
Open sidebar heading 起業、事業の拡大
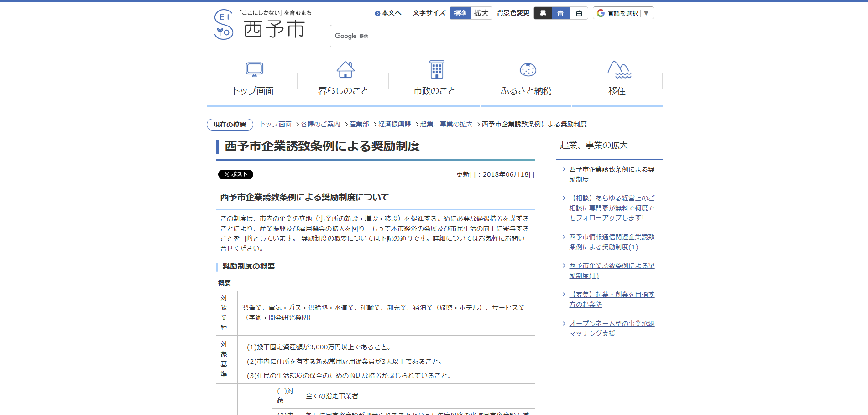(594, 145)
